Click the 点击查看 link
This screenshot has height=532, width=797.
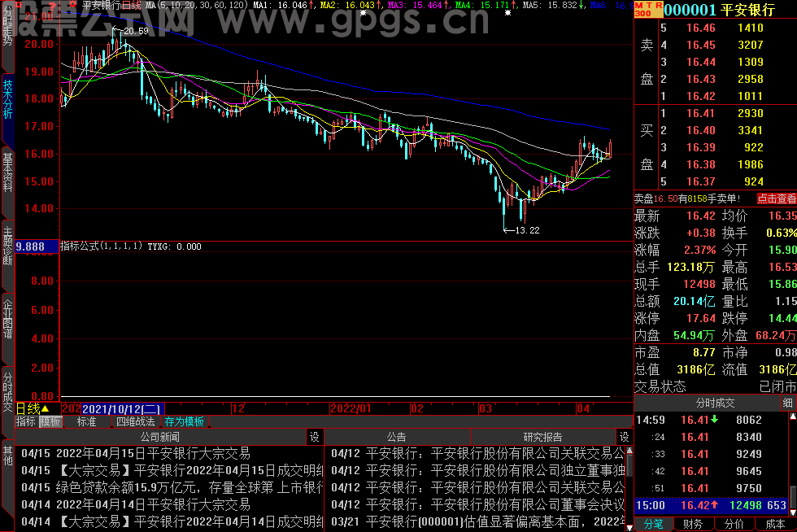click(x=777, y=198)
